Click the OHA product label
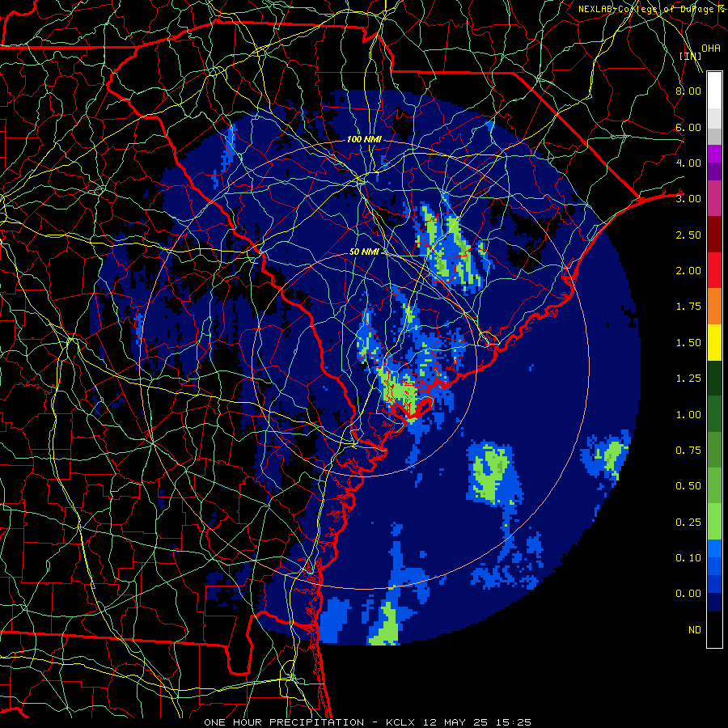 coord(711,48)
